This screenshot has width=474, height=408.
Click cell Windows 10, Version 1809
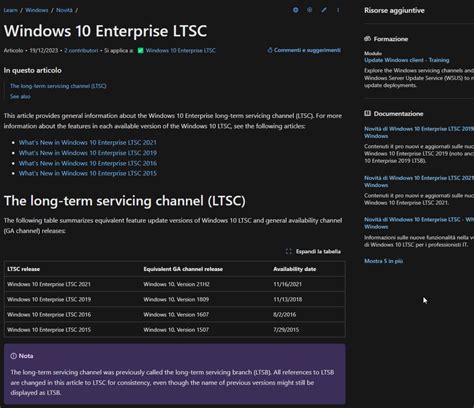pos(176,299)
